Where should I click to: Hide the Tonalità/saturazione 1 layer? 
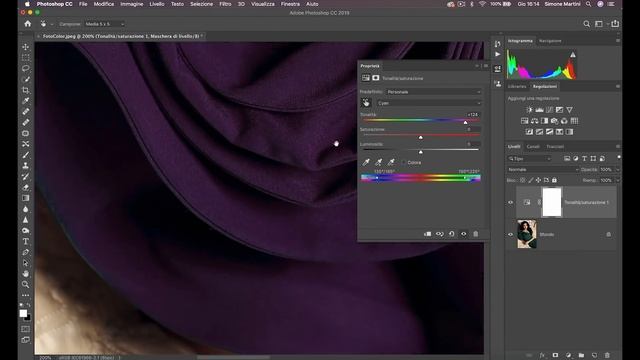click(x=510, y=202)
